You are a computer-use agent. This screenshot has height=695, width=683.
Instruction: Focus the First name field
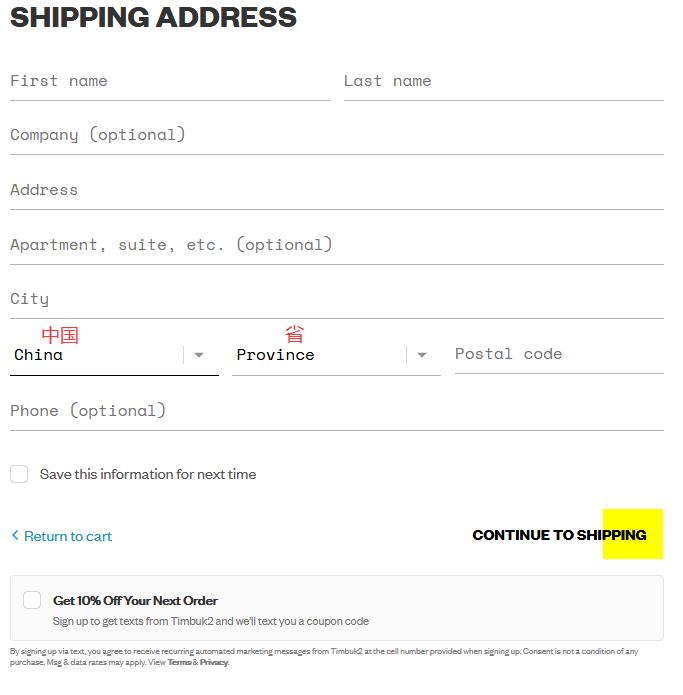click(169, 81)
